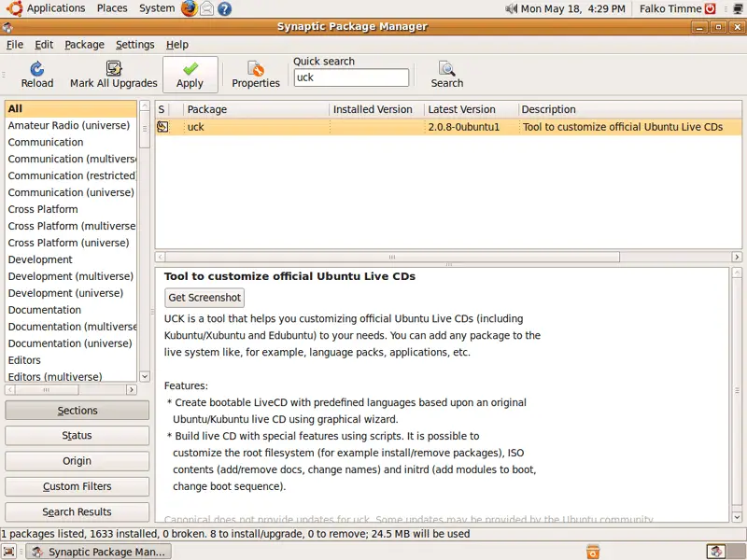Viewport: 747px width, 560px height.
Task: Open the Help icon in top panel
Action: [224, 8]
